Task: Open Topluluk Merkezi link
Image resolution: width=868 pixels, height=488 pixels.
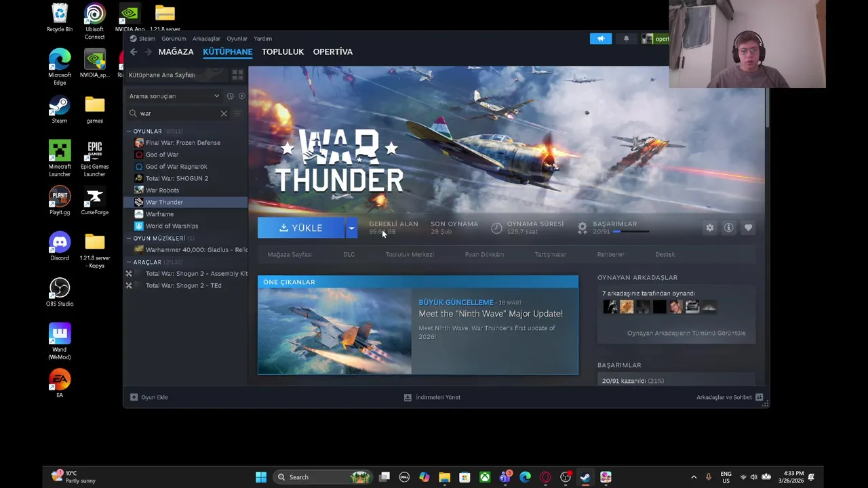Action: pos(410,254)
